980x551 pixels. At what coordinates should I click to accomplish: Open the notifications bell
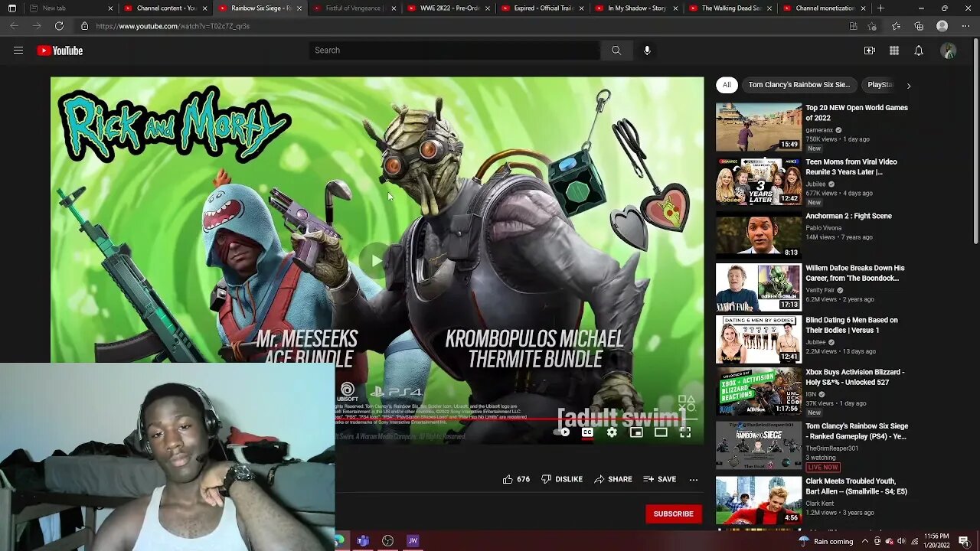919,51
